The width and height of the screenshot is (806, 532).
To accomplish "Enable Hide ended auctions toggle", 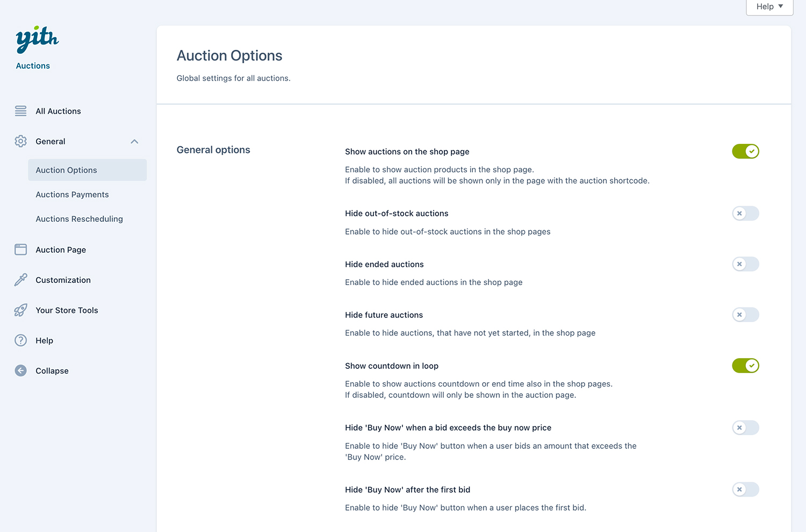I will pyautogui.click(x=745, y=264).
